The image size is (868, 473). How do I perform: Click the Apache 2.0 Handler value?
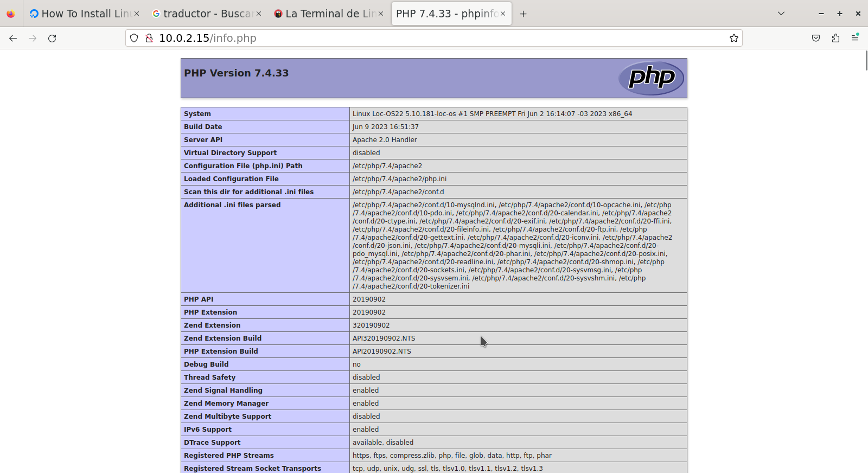385,140
